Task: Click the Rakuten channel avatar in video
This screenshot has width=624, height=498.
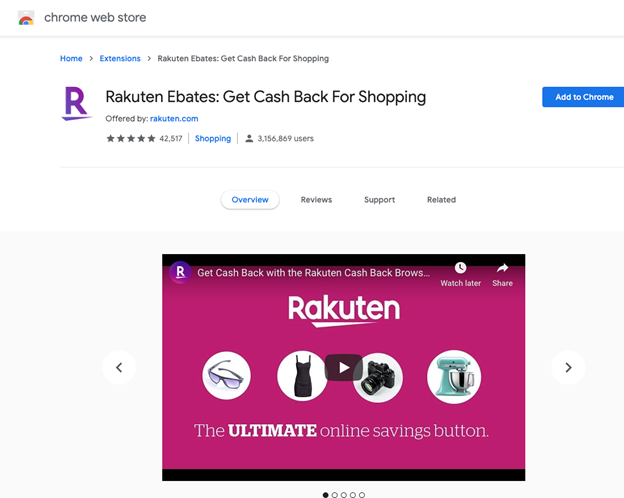Action: point(180,272)
